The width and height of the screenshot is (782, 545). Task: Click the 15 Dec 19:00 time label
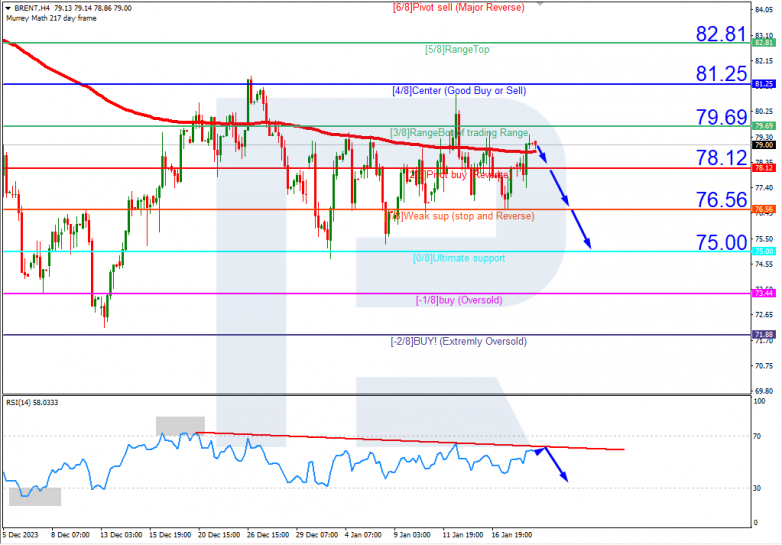tap(170, 535)
